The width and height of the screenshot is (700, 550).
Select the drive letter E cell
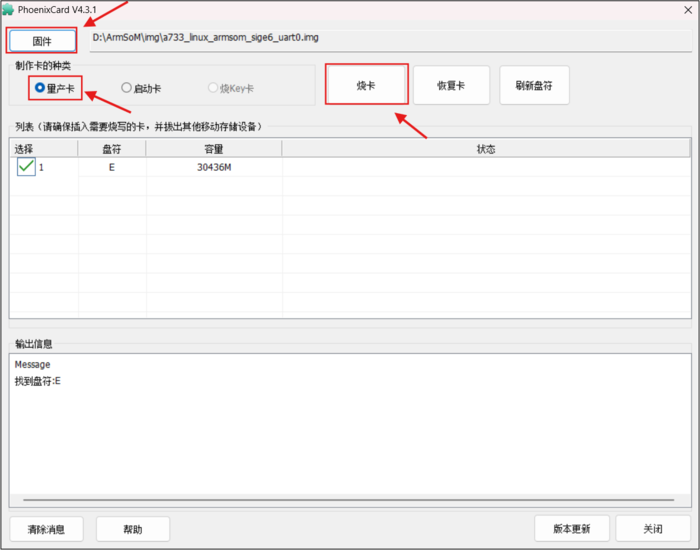coord(112,167)
